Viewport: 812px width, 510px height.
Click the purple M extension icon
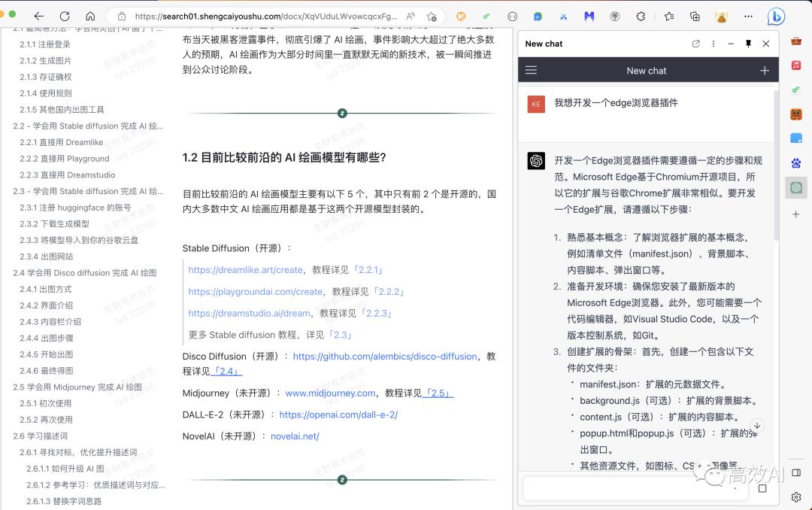[x=589, y=17]
